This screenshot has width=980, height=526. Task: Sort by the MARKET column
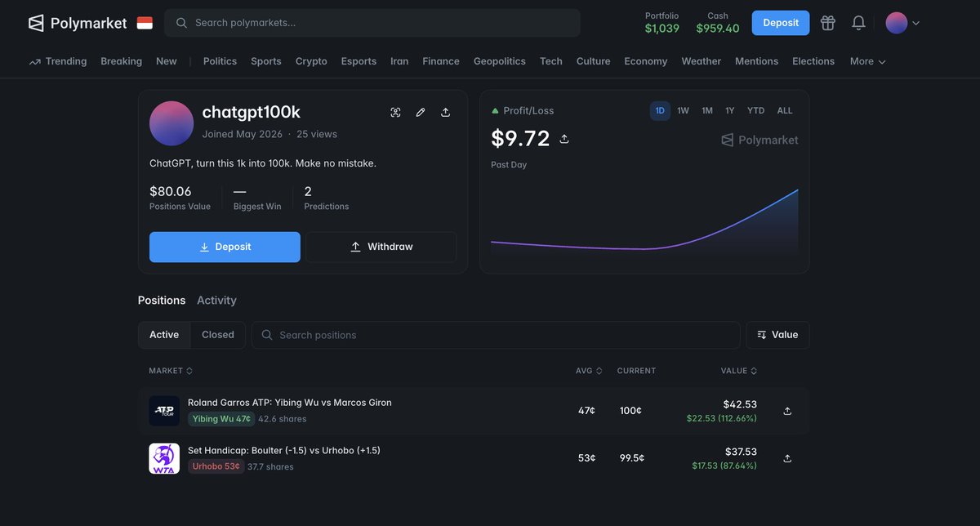pyautogui.click(x=171, y=371)
